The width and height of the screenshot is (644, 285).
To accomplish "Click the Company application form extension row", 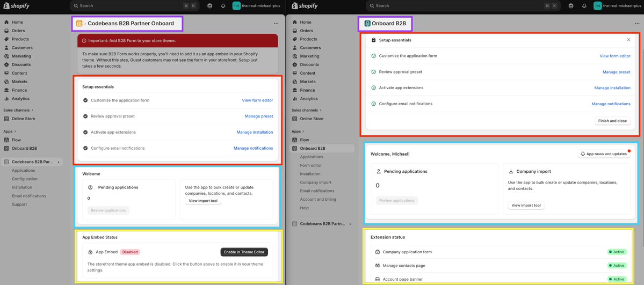I will [x=500, y=252].
